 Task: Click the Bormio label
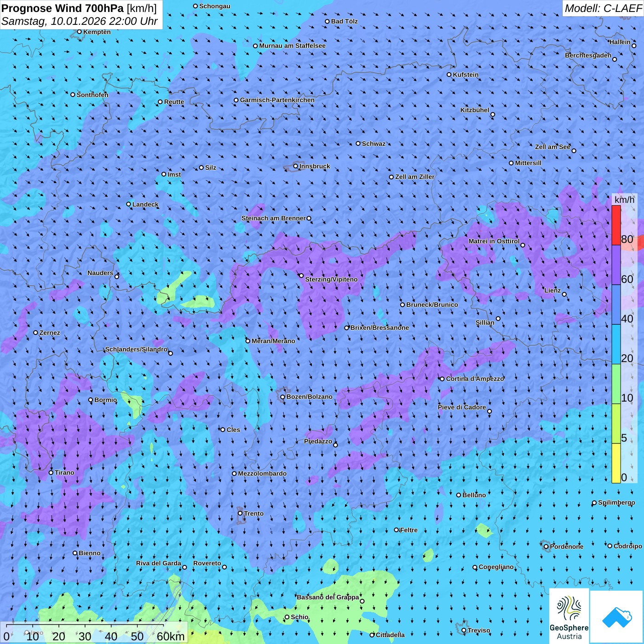tap(105, 400)
